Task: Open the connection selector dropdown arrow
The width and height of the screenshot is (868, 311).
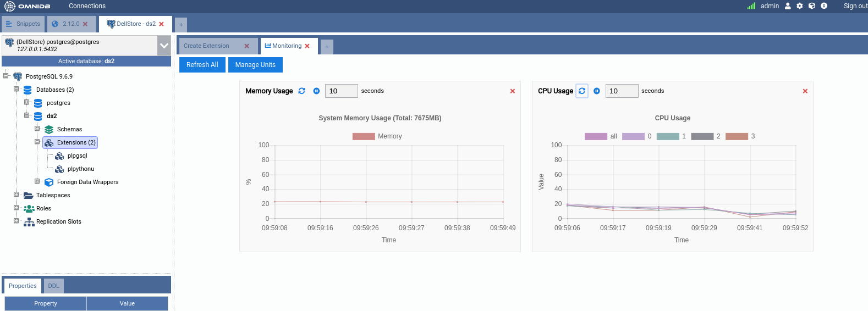Action: [164, 46]
